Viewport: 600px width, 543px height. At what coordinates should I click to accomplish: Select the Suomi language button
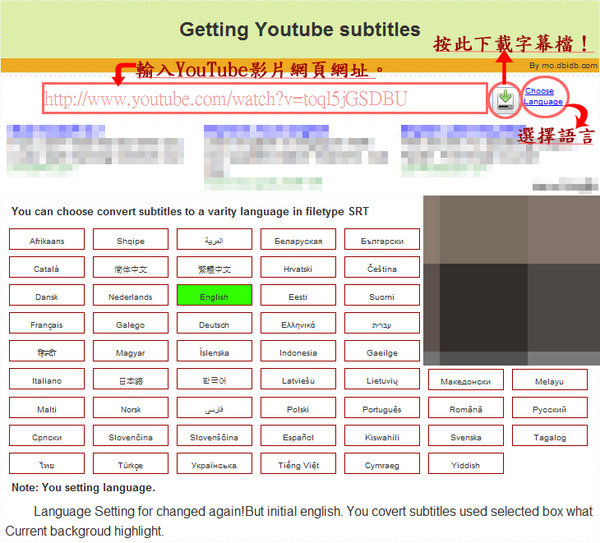click(x=382, y=295)
